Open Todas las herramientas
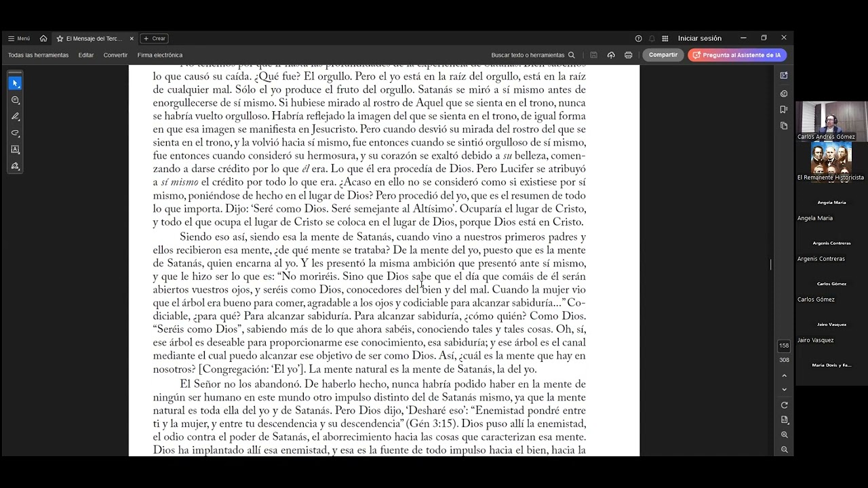868x488 pixels. tap(38, 55)
